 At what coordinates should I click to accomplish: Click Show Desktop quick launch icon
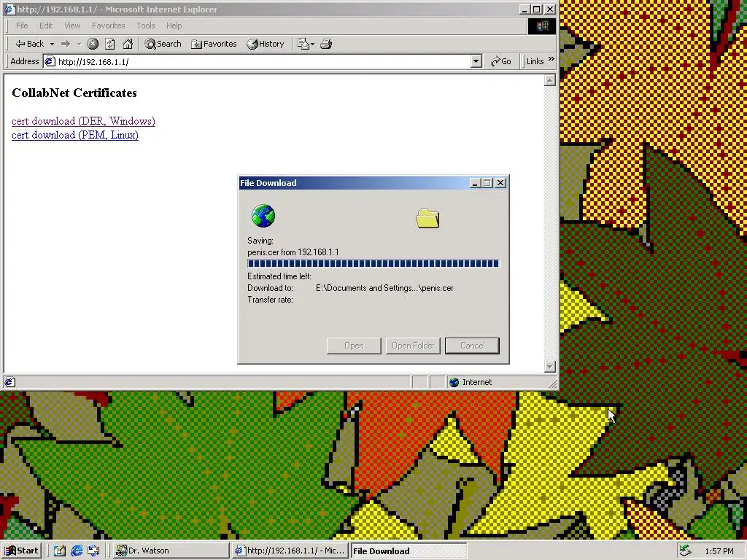60,551
